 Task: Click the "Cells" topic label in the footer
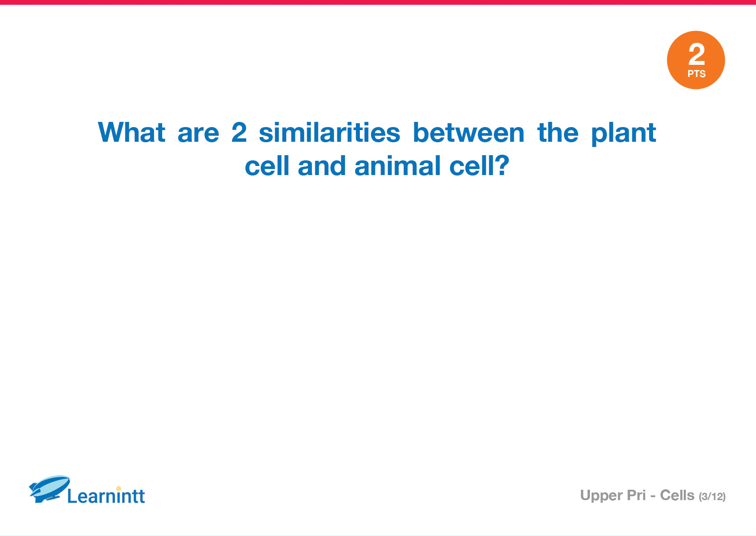[x=677, y=495]
